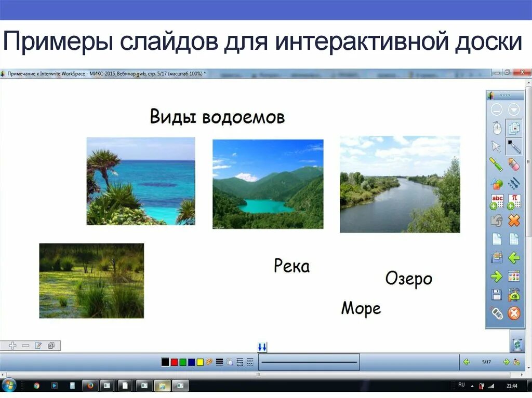Click the duplicate windows icon

[x=51, y=346]
